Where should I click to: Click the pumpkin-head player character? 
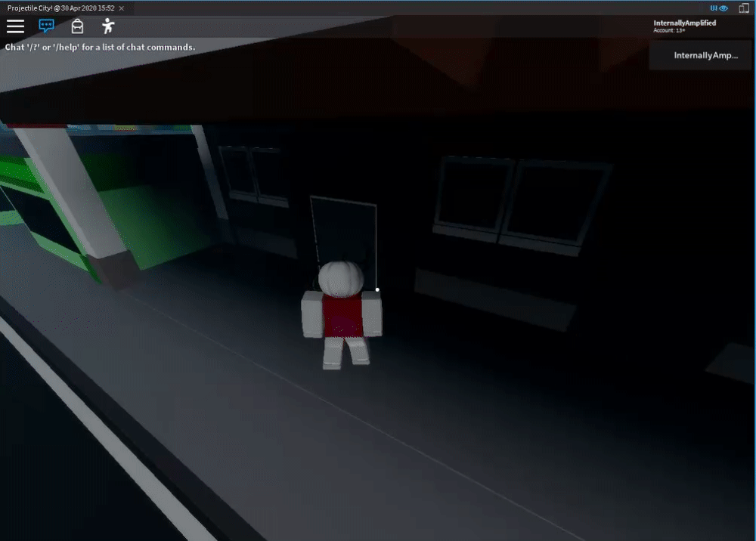pos(342,315)
